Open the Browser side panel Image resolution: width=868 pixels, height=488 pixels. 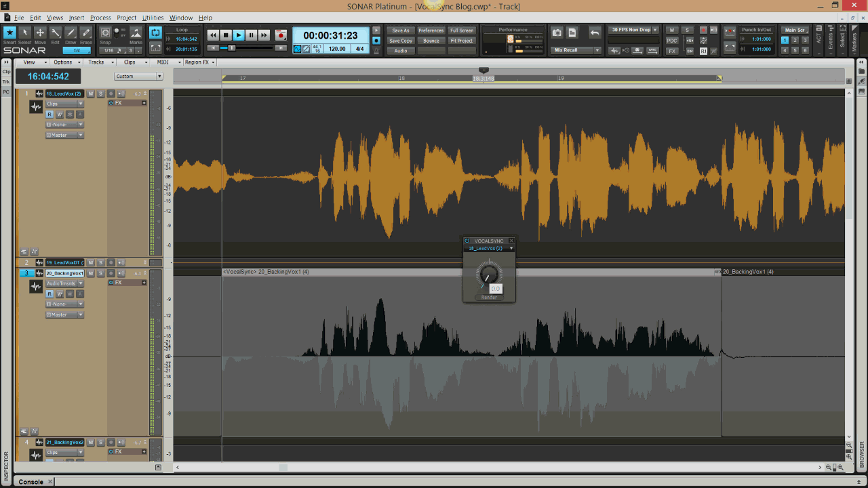click(862, 454)
